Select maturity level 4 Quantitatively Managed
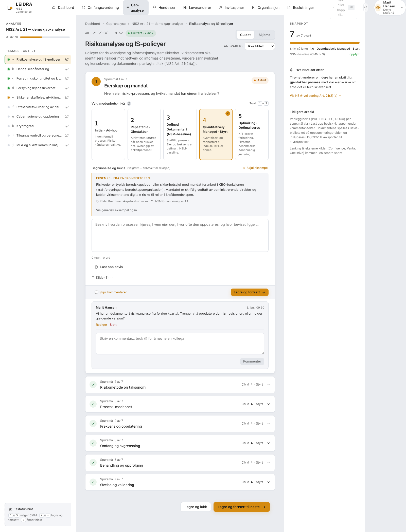 click(x=216, y=135)
